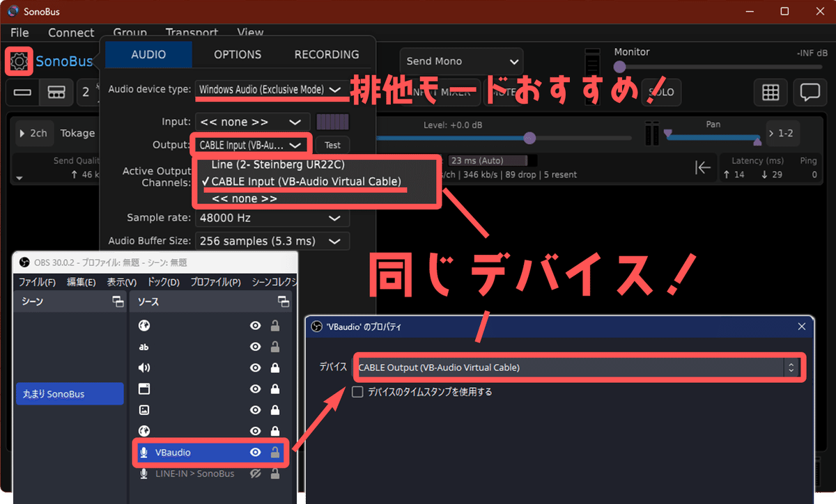Open SonoBus settings gear icon
This screenshot has width=836, height=504.
click(x=19, y=62)
